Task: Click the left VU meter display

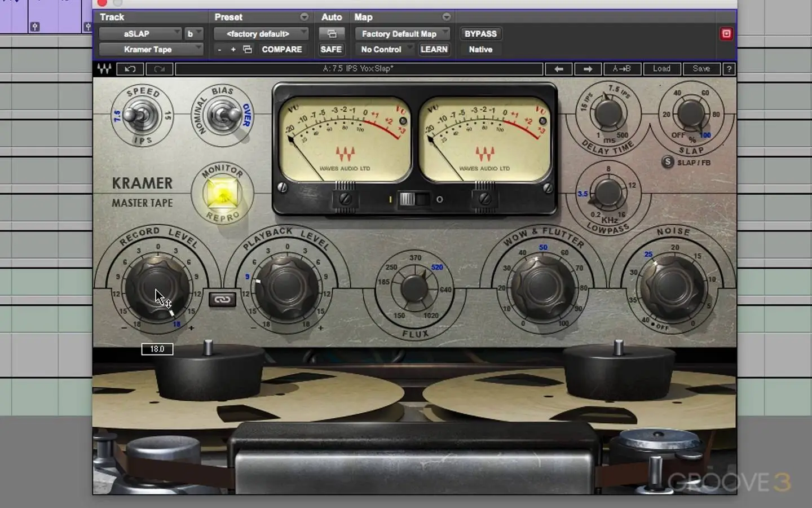Action: (345, 139)
